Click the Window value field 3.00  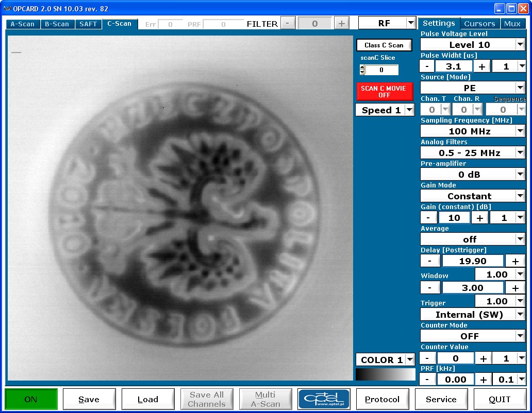(473, 288)
